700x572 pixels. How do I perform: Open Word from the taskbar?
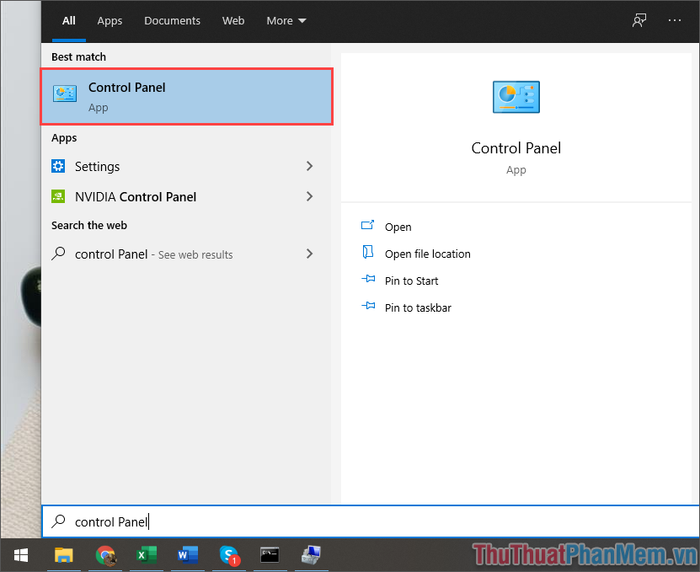(188, 555)
